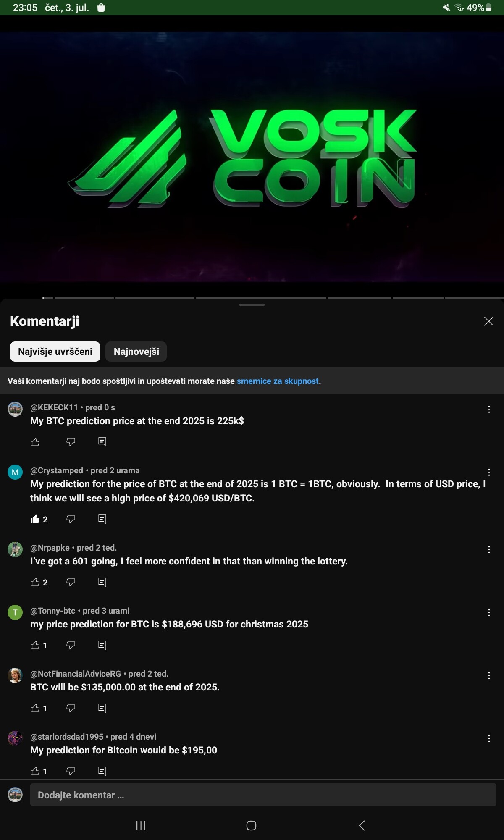The height and width of the screenshot is (840, 504).
Task: Close the Komentarji panel
Action: pos(488,321)
